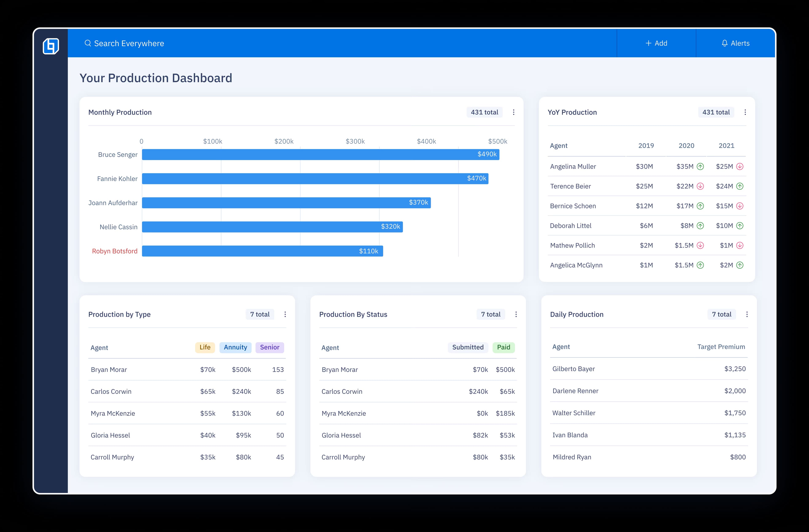Toggle the Life filter chip

[205, 347]
